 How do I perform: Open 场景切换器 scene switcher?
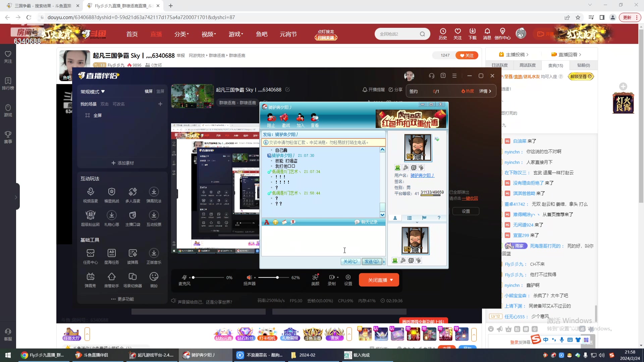pyautogui.click(x=133, y=280)
